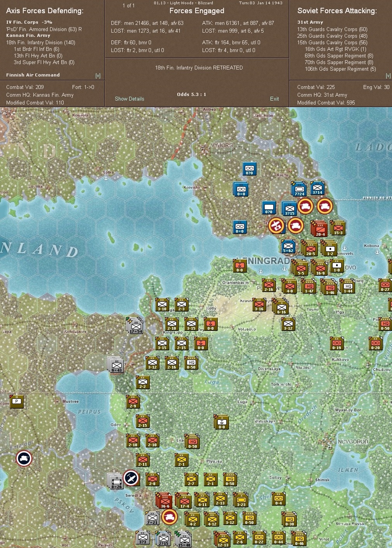The width and height of the screenshot is (392, 548).
Task: Select Finnish infantry counter 3?15
Action: coord(290,209)
